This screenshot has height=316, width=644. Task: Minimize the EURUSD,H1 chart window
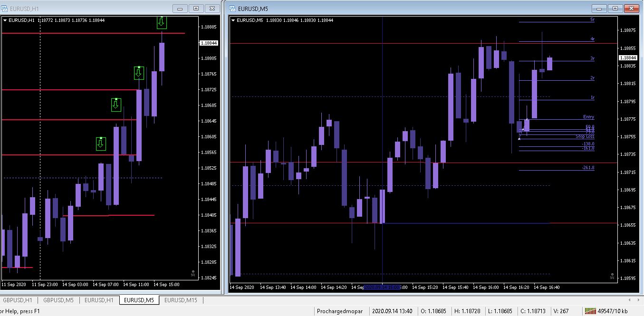click(x=180, y=8)
